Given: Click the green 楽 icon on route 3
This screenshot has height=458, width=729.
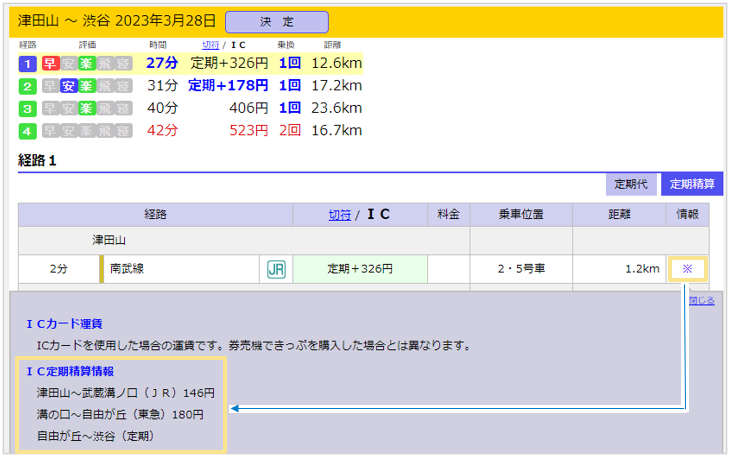Looking at the screenshot, I should (x=87, y=108).
